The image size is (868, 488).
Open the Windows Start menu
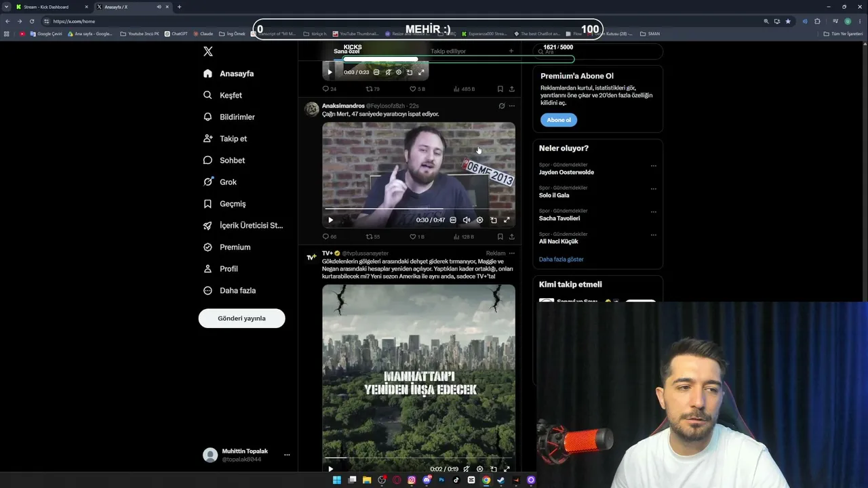point(336,480)
